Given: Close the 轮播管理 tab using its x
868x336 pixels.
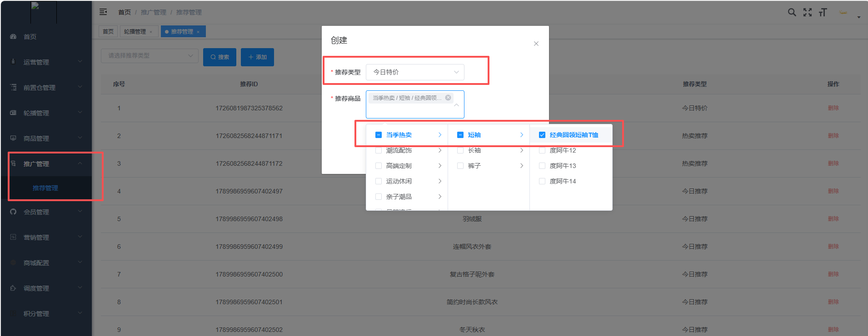Looking at the screenshot, I should tap(151, 32).
